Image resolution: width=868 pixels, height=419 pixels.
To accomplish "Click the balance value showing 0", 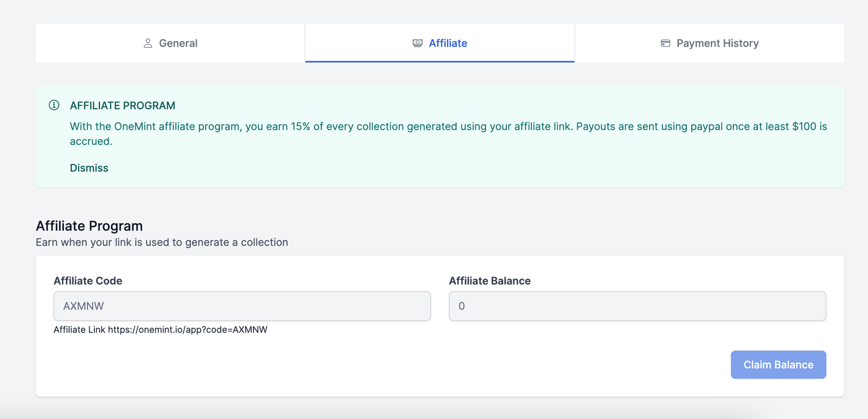I will coord(461,306).
